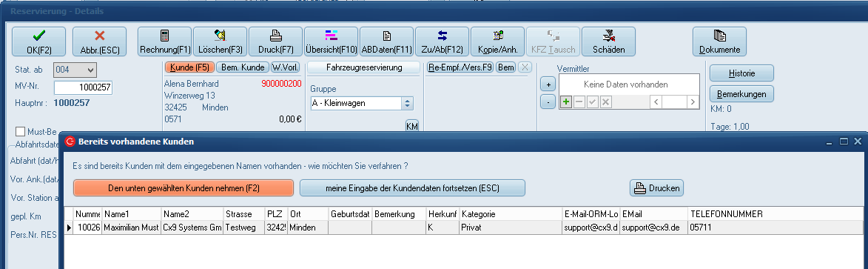Confirm Vermittler edit with checkmark icon
The width and height of the screenshot is (868, 269).
tap(592, 102)
